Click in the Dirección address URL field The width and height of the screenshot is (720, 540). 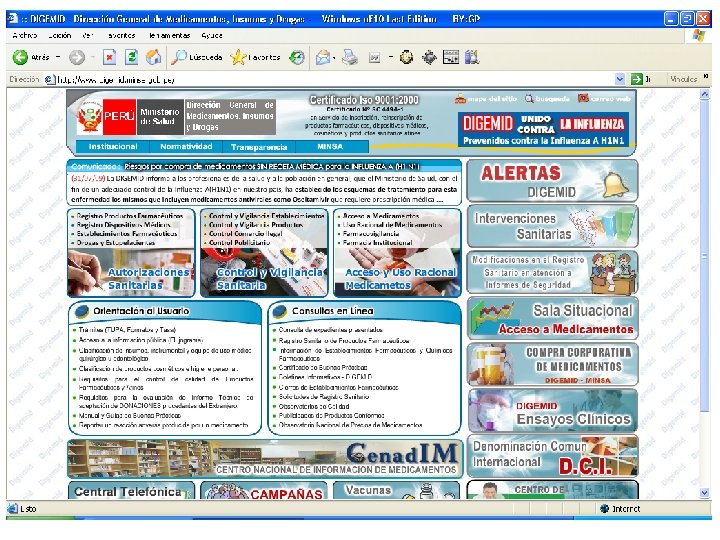coord(335,79)
